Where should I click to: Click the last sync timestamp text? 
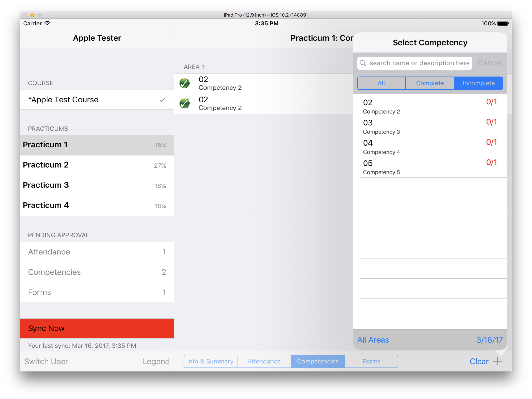coord(82,346)
